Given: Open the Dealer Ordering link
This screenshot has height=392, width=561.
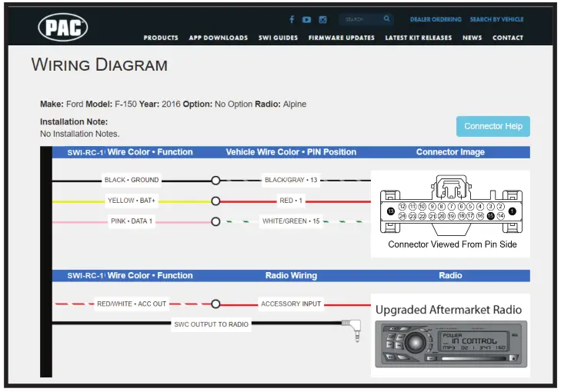Looking at the screenshot, I should click(436, 19).
